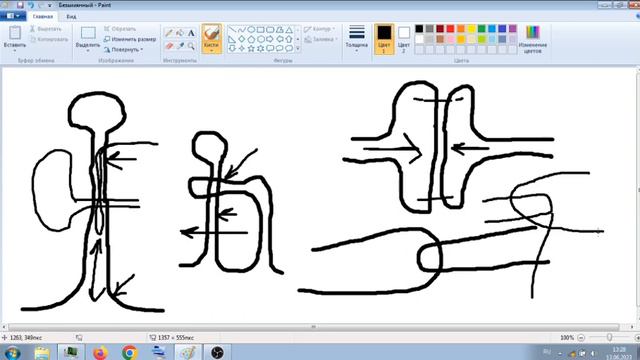
Task: Pick the green color swatch
Action: tap(482, 29)
